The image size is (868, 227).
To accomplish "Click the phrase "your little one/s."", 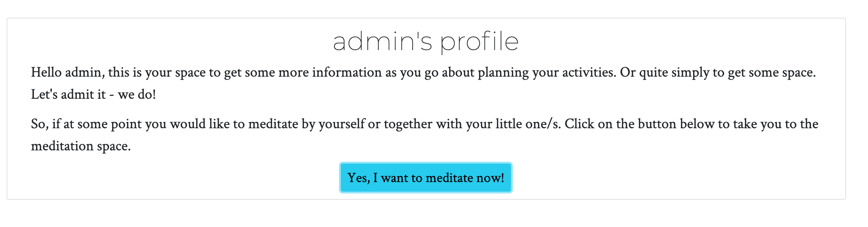I will [514, 124].
